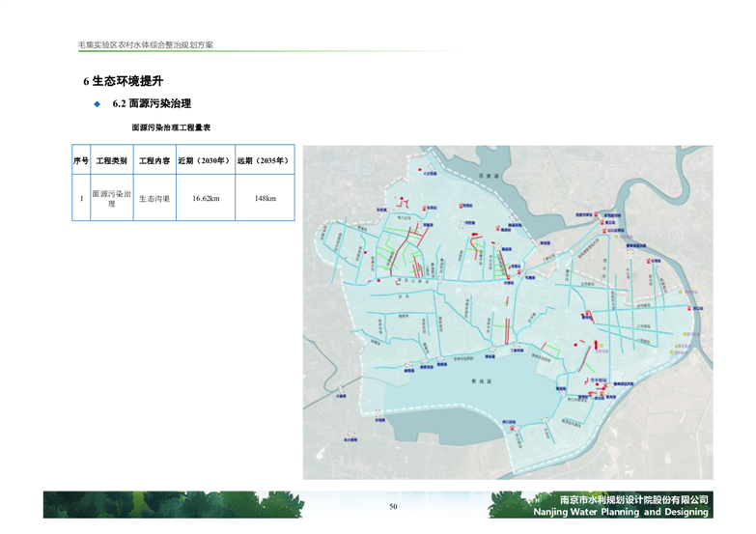This screenshot has height=534, width=756.
Task: Select the 生态沟渠 table cell
Action: point(154,199)
